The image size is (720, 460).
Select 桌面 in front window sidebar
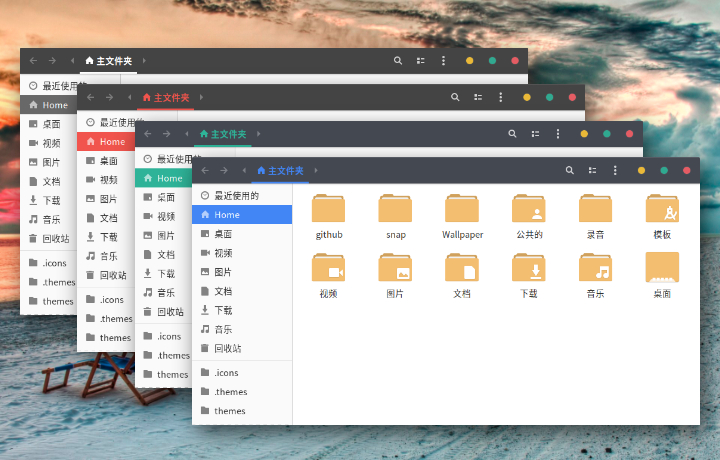click(x=242, y=234)
